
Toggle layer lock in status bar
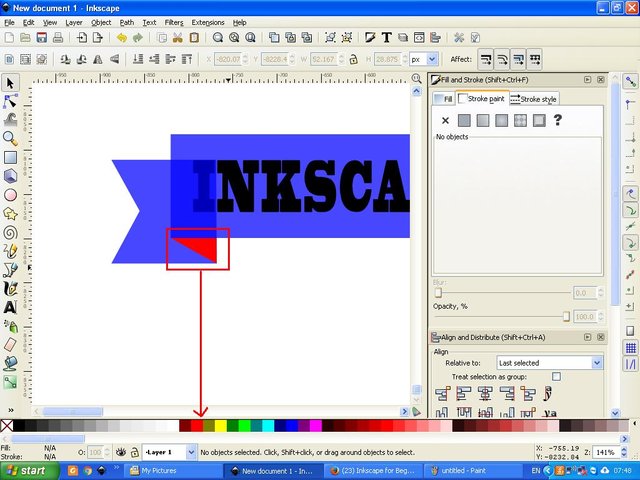[x=134, y=452]
